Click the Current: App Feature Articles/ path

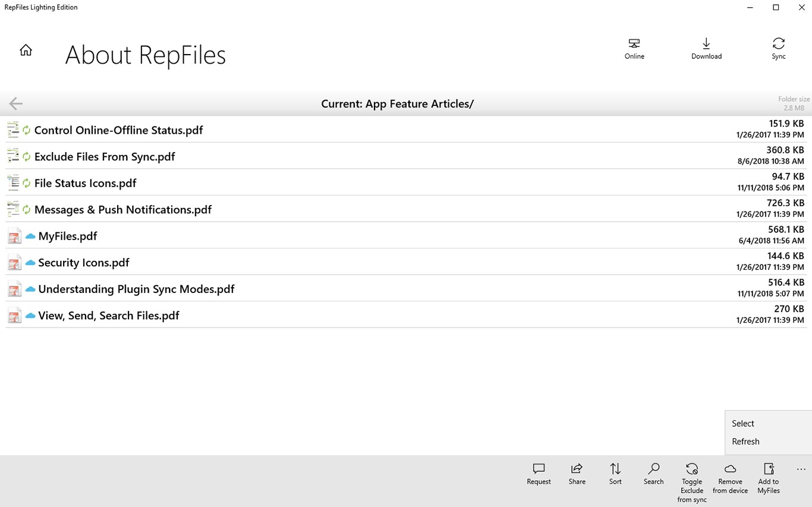coord(397,104)
